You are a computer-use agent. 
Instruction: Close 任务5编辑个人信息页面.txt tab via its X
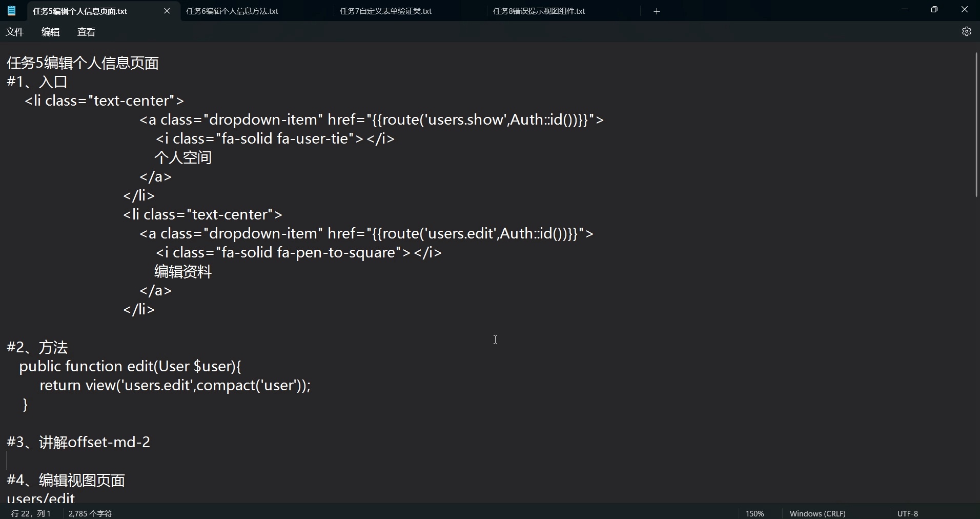coord(167,11)
